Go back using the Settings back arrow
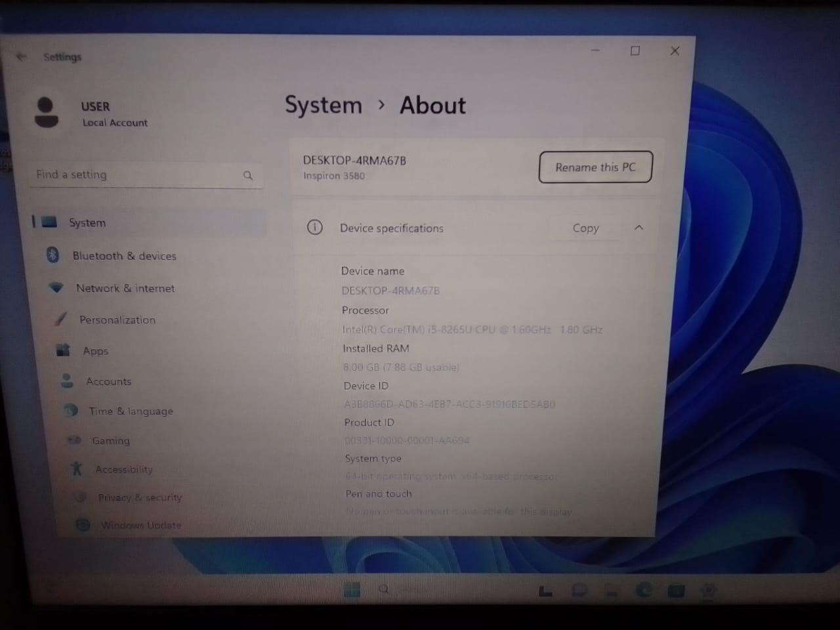Image resolution: width=840 pixels, height=630 pixels. 21,56
